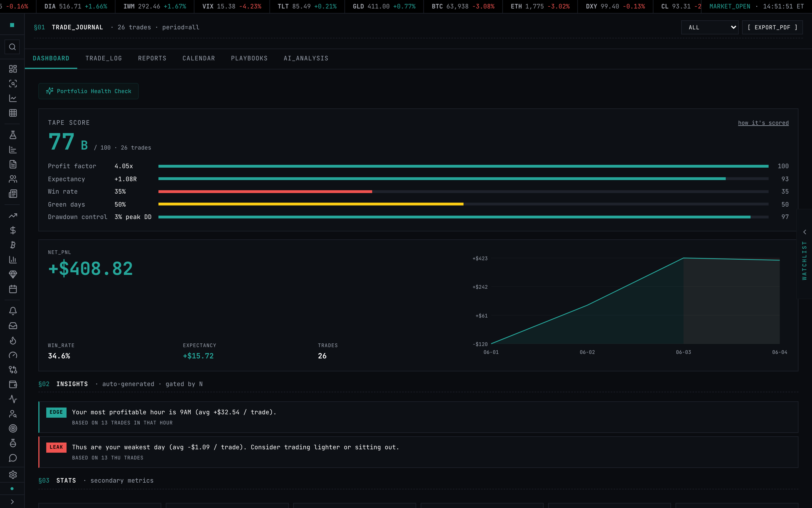Open the ALL period dropdown
812x508 pixels.
point(710,27)
